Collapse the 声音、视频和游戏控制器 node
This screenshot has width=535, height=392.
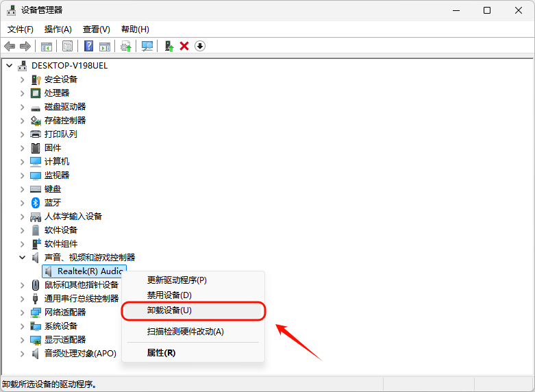pos(23,258)
